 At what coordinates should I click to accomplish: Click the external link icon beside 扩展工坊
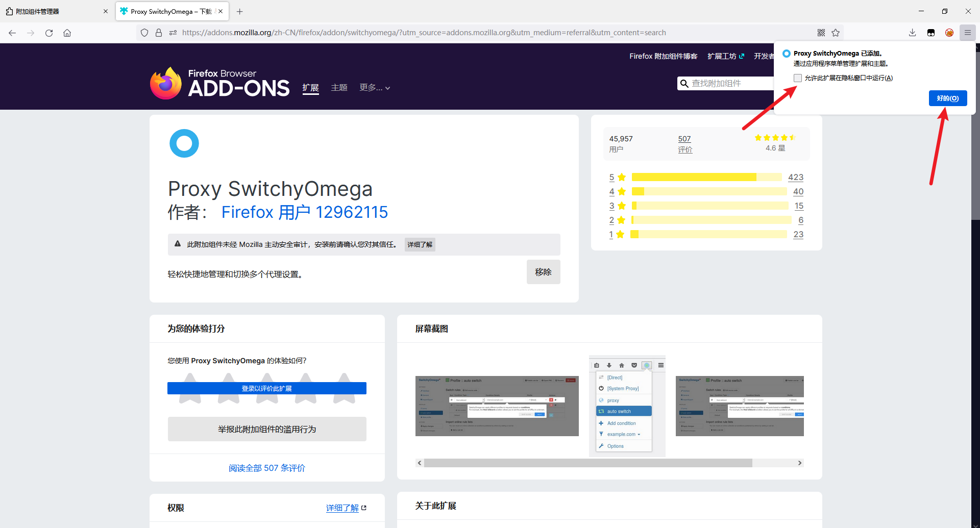(x=742, y=56)
